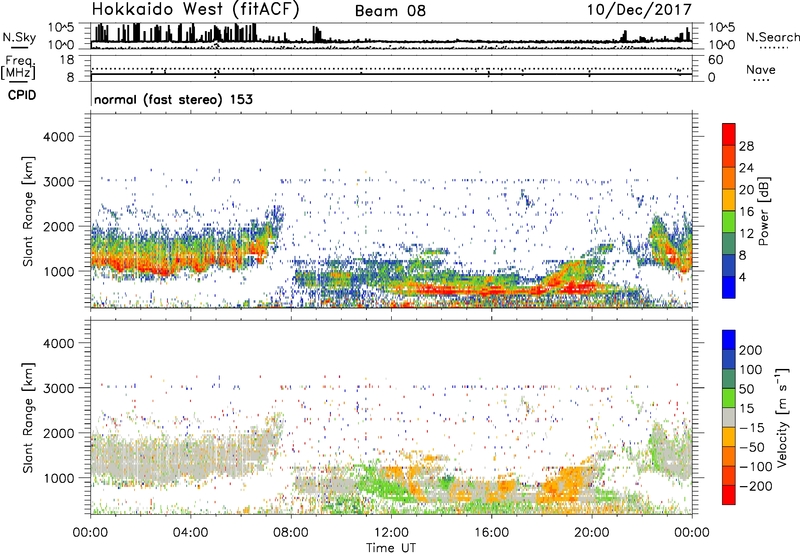Screen dimensions: 800x554
Task: Click the velocity panel 'Slant Range [km]' label
Action: click(x=28, y=417)
